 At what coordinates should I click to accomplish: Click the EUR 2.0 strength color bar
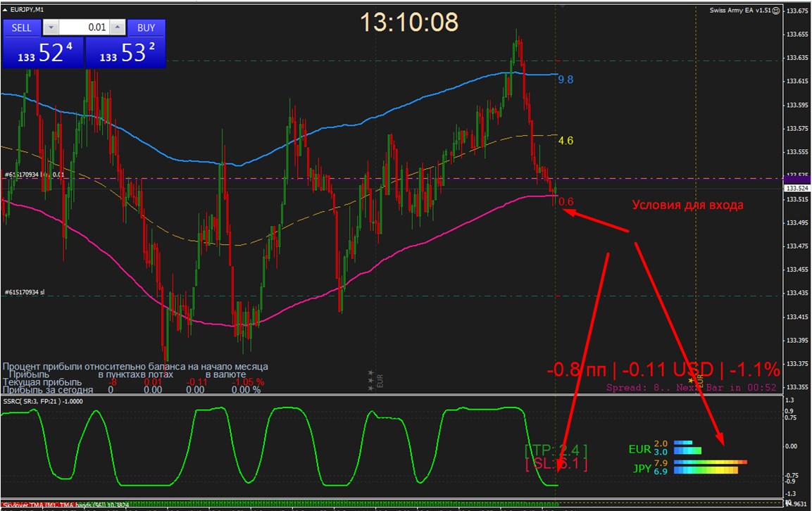coord(682,443)
